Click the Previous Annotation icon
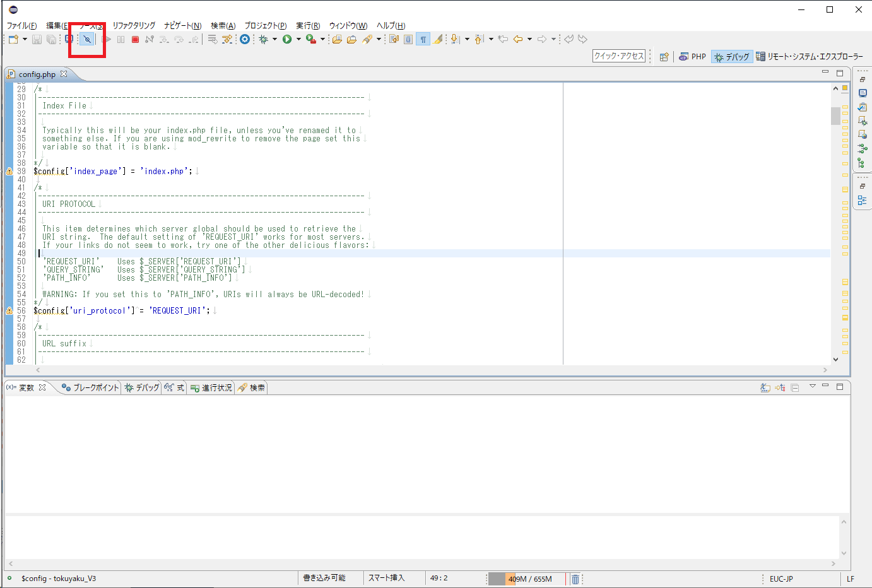This screenshot has width=872, height=588. 480,39
